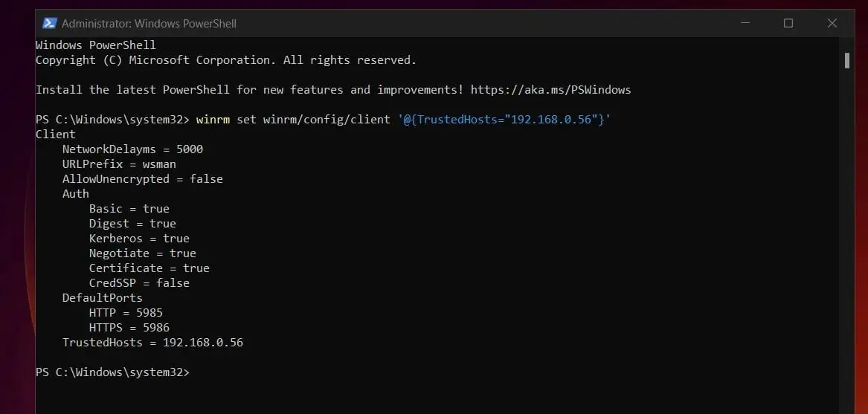This screenshot has height=414, width=868.
Task: Click the window title 'Administrator: Windows PowerShell'
Action: coord(149,24)
